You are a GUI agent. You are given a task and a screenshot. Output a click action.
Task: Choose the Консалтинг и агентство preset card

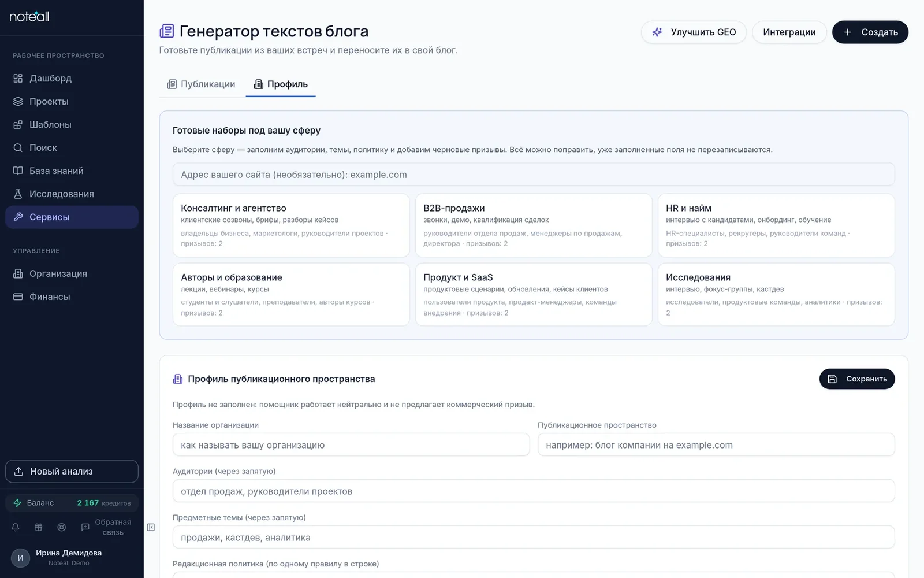pos(291,225)
